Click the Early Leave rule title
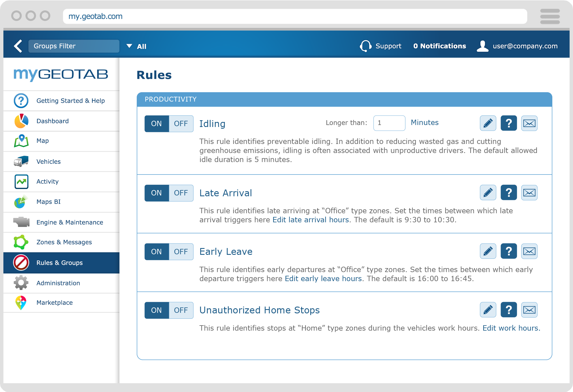 (x=226, y=252)
